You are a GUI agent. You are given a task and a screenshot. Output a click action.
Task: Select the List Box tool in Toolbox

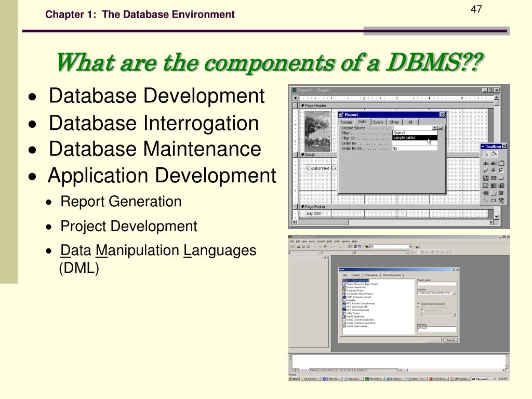tap(494, 178)
